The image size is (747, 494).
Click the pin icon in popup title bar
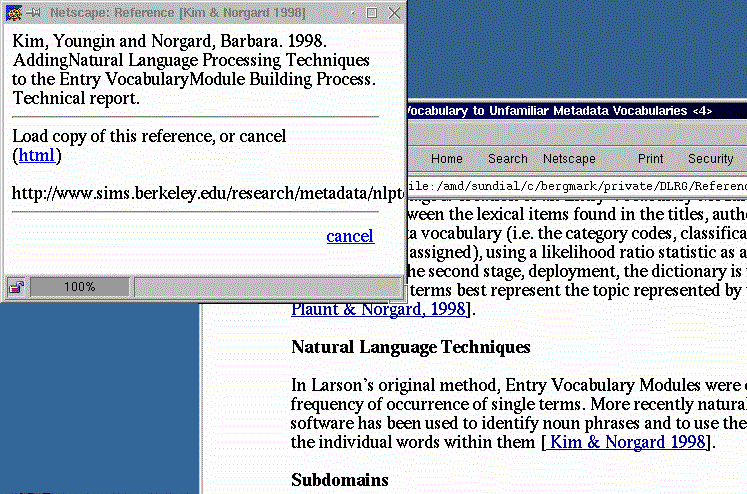33,13
